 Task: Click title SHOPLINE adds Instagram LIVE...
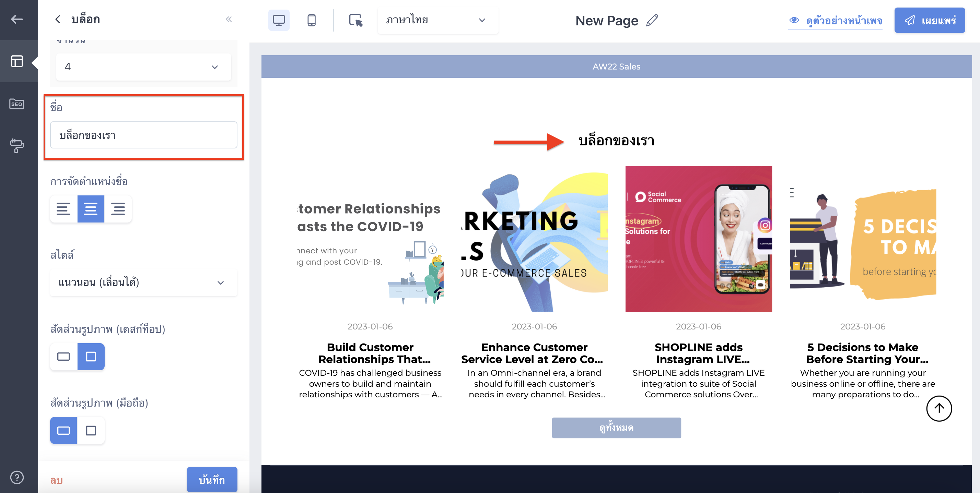point(703,353)
